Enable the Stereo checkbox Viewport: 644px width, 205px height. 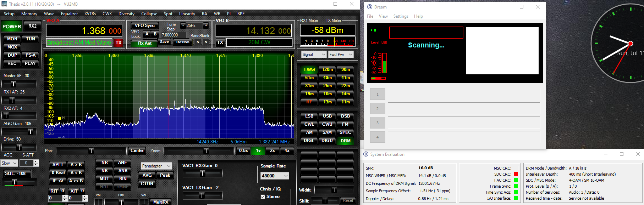263,197
